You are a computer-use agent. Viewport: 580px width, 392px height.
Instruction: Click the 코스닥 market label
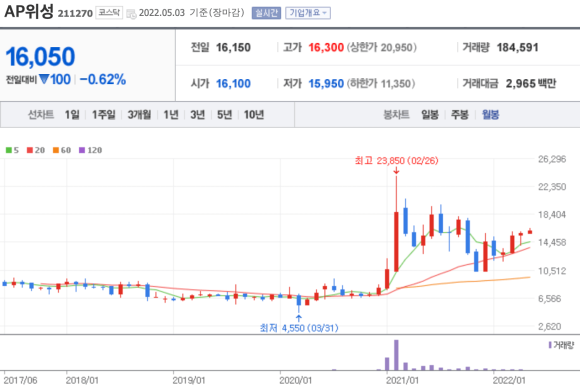coord(109,13)
